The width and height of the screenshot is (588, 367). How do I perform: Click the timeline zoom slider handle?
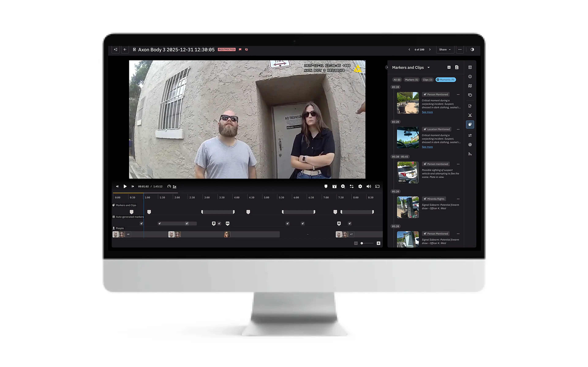click(x=361, y=243)
